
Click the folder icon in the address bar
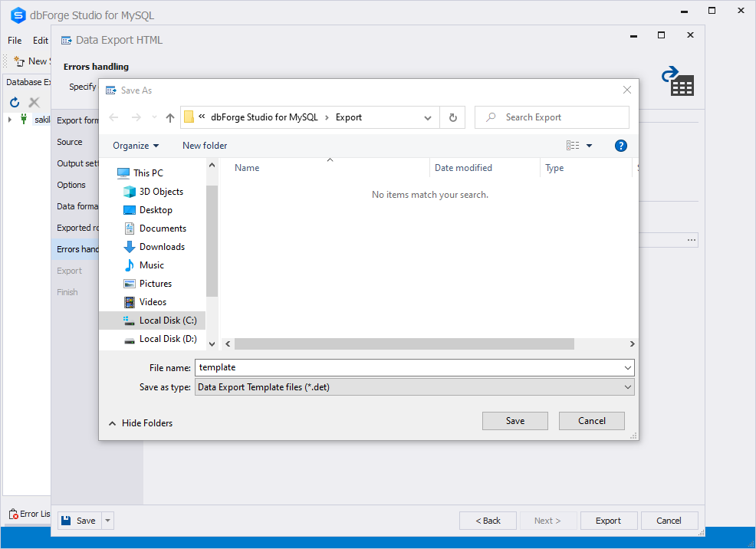pyautogui.click(x=189, y=117)
